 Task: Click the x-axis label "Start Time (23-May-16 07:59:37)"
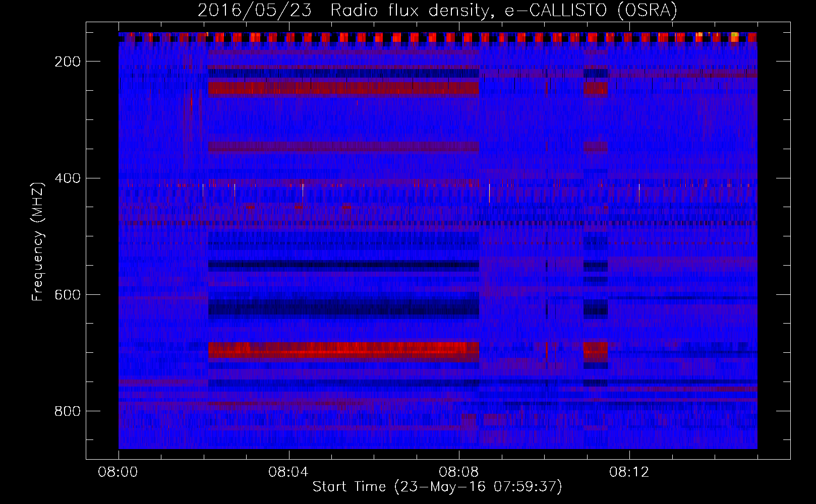pyautogui.click(x=437, y=487)
